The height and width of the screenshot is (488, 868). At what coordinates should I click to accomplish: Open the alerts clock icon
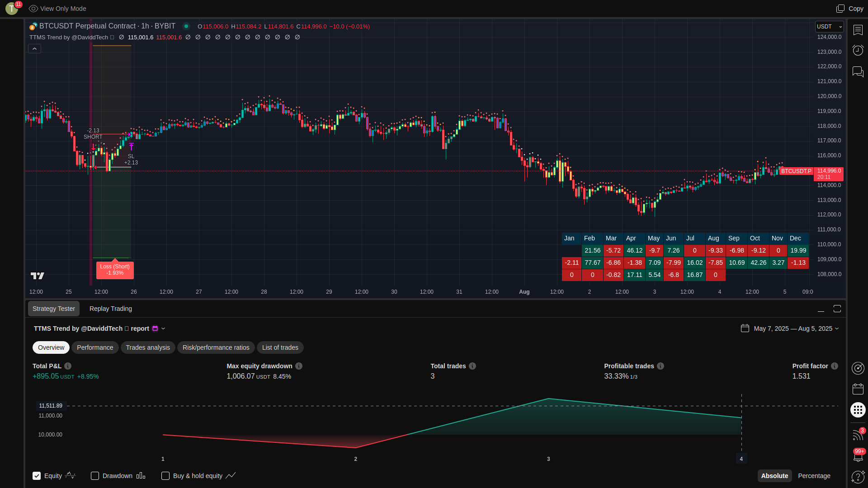click(x=858, y=50)
